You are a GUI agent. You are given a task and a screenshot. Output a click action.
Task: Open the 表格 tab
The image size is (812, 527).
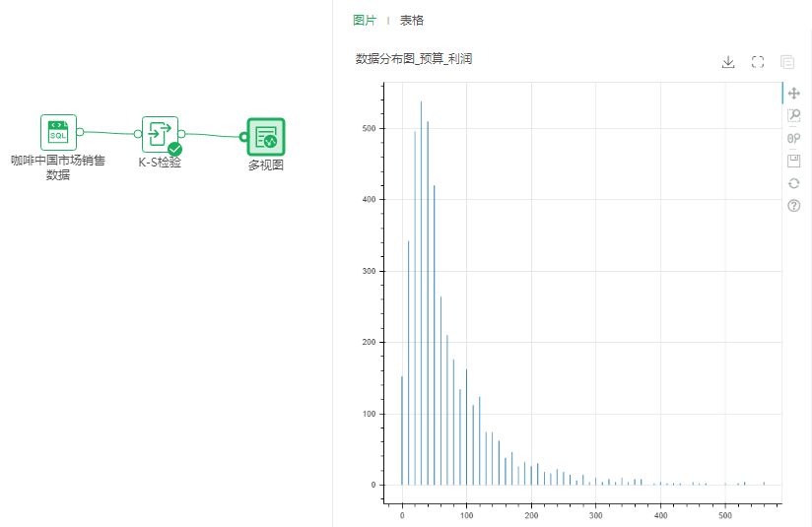click(412, 20)
